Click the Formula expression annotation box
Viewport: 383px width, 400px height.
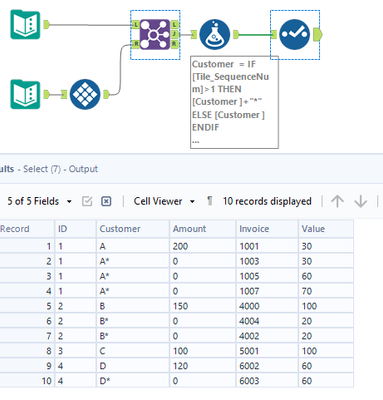tap(234, 102)
